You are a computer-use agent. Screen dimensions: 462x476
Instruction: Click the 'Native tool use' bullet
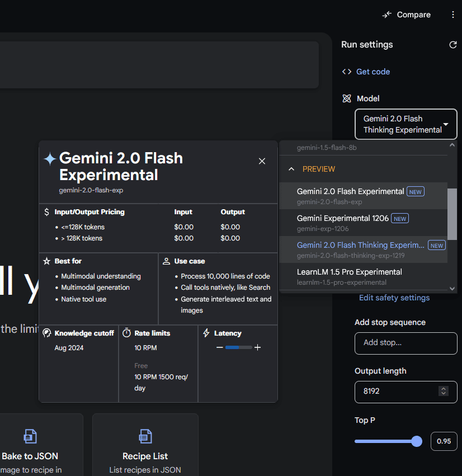pos(84,299)
